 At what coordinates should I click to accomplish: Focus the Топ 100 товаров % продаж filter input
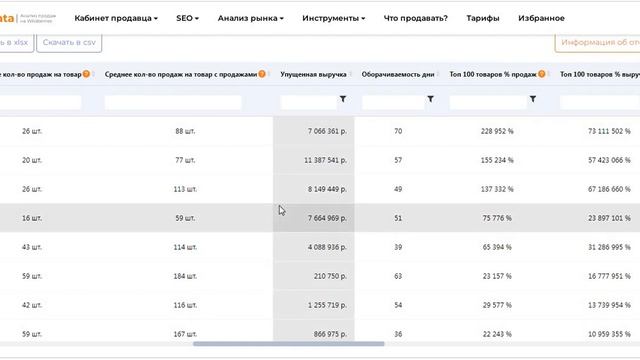click(488, 102)
